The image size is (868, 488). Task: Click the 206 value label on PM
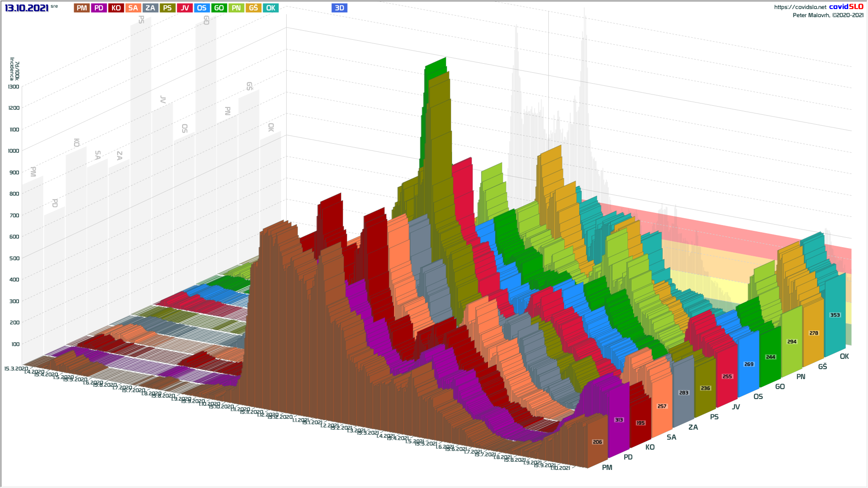pyautogui.click(x=597, y=442)
